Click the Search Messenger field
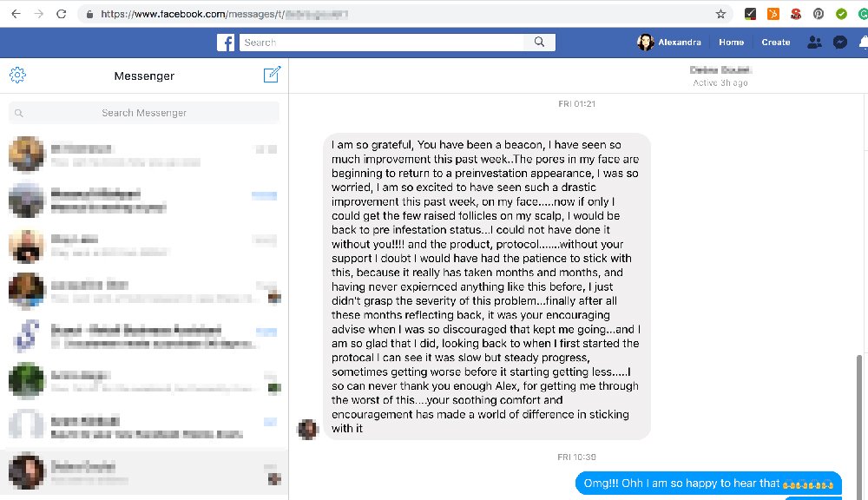The width and height of the screenshot is (868, 500). pos(144,113)
